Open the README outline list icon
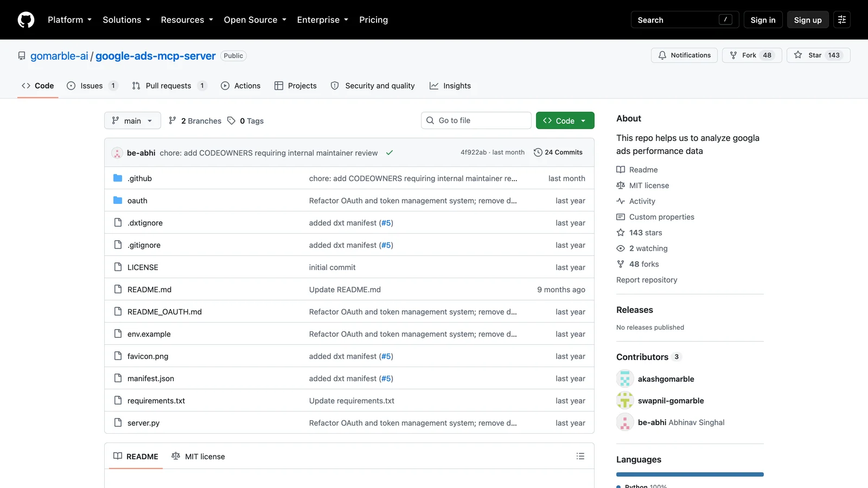 pos(580,456)
